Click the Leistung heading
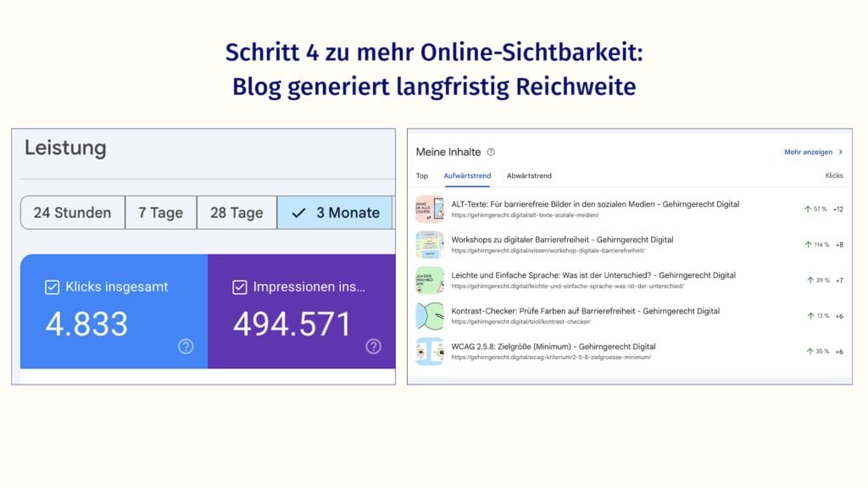Image resolution: width=868 pixels, height=488 pixels. point(65,148)
